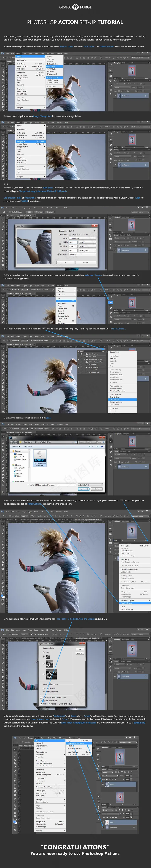Image resolution: width=151 pixels, height=868 pixels.
Task: Hide the brush layer in the final screenshot
Action: click(103, 822)
